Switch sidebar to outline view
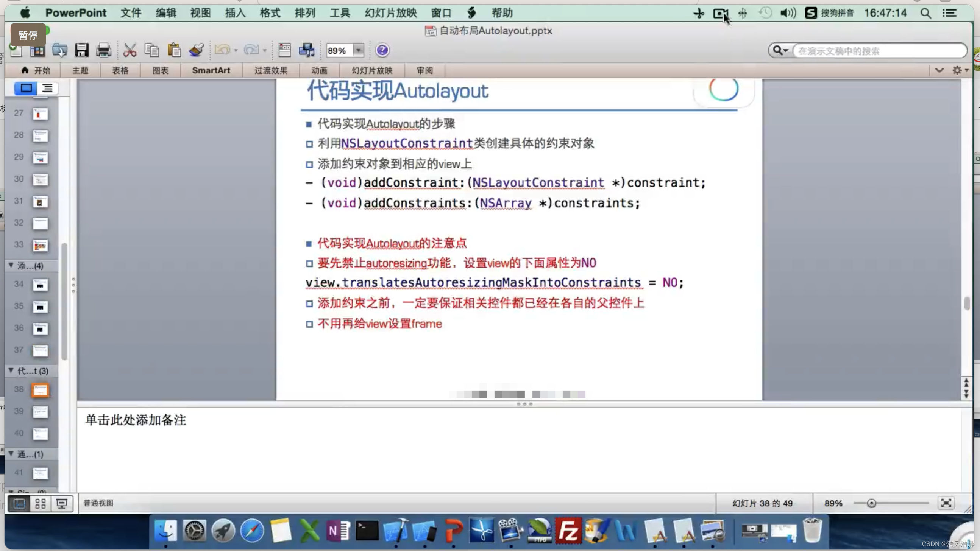Screen dimensions: 980x551 click(x=48, y=88)
